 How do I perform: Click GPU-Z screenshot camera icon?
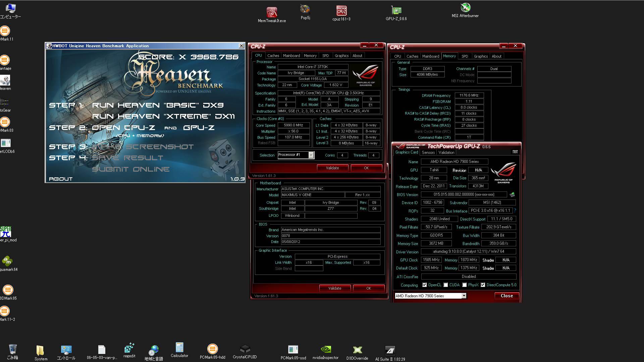click(x=515, y=152)
